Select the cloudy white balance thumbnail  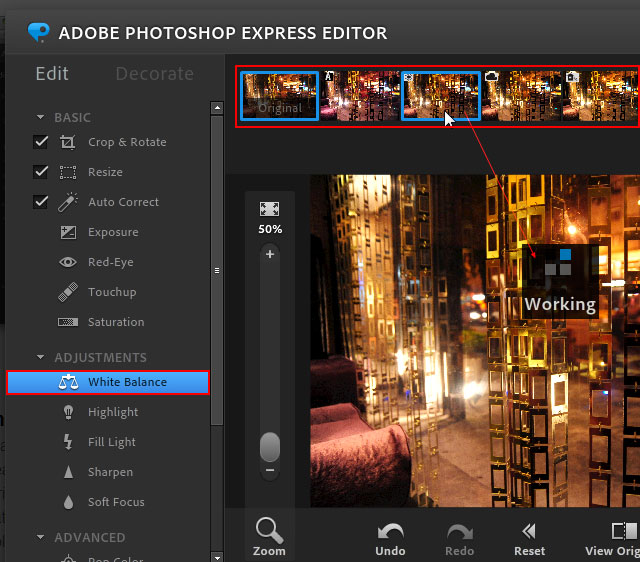(x=521, y=96)
